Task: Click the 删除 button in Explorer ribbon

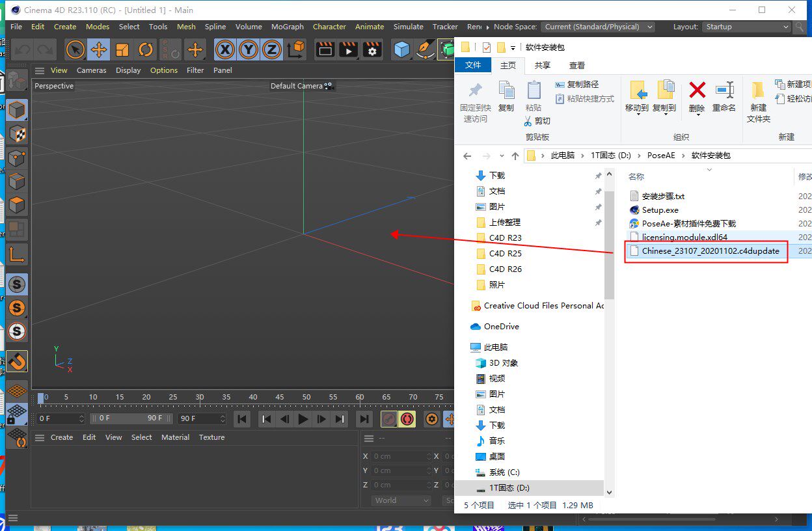Action: (x=697, y=96)
